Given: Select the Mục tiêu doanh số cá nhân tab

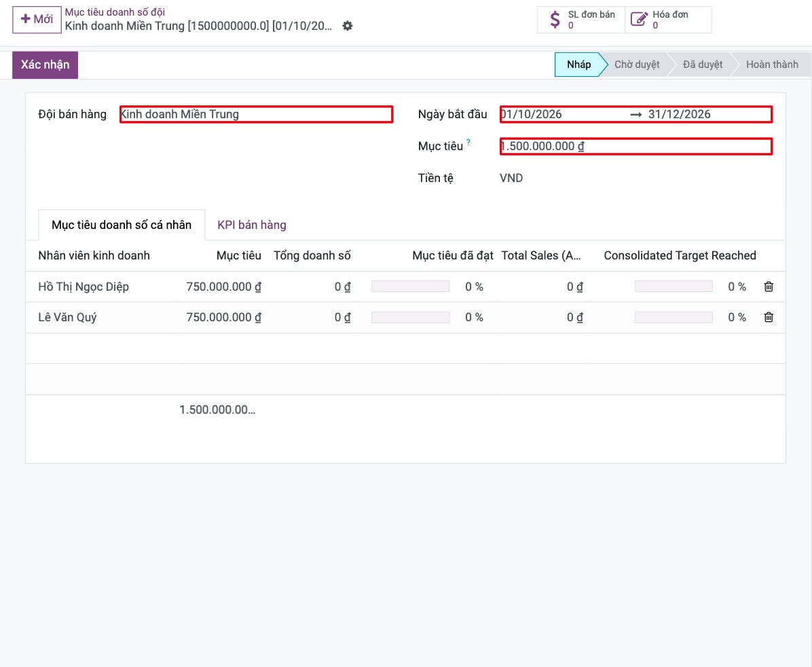Looking at the screenshot, I should click(122, 225).
